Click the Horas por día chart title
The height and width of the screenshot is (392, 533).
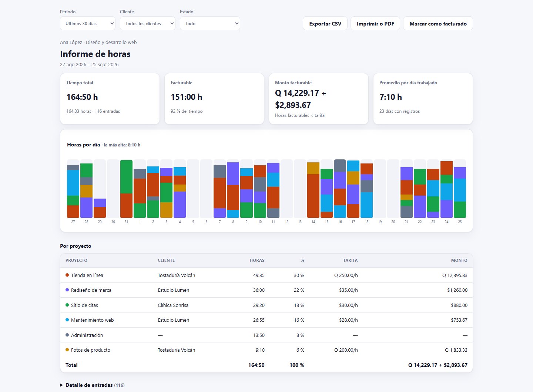[x=83, y=145]
